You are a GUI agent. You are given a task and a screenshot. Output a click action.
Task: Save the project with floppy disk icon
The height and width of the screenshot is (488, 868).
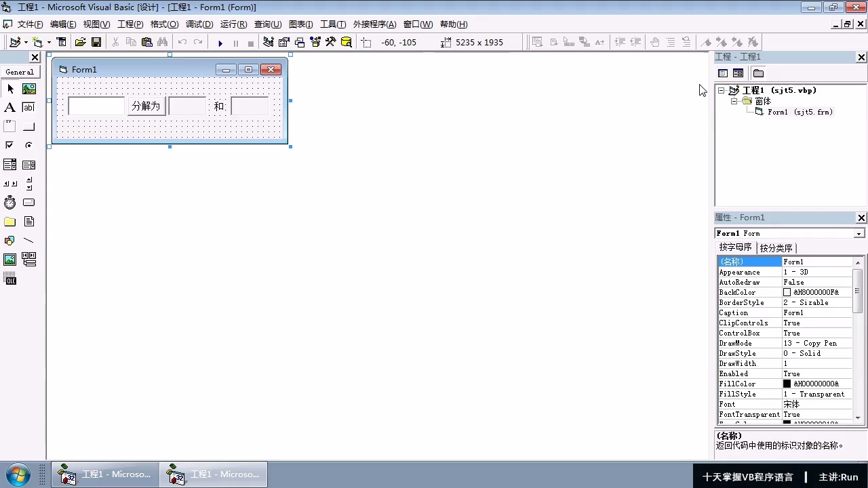tap(96, 42)
